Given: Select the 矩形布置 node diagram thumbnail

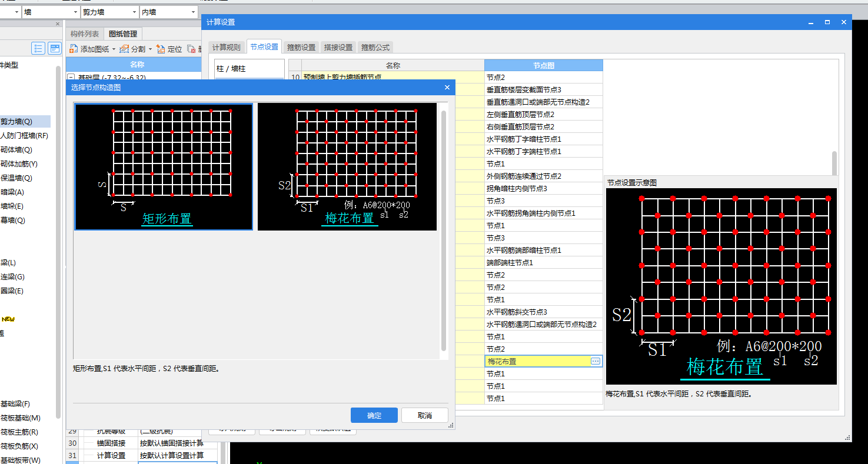Looking at the screenshot, I should click(164, 166).
